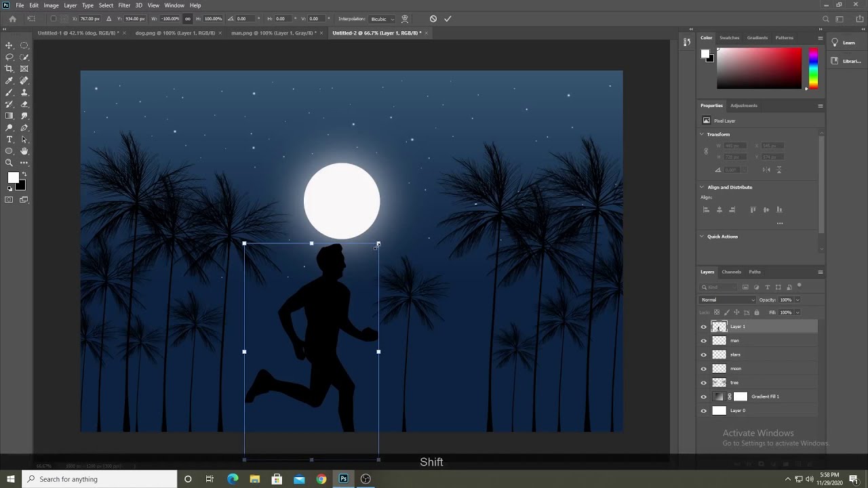
Task: Toggle Quick Mask mode
Action: coord(9,199)
